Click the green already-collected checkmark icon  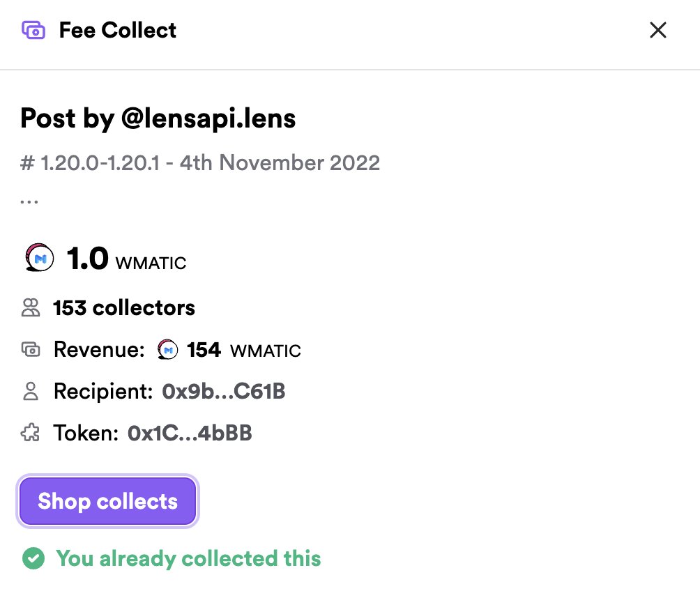pyautogui.click(x=33, y=558)
